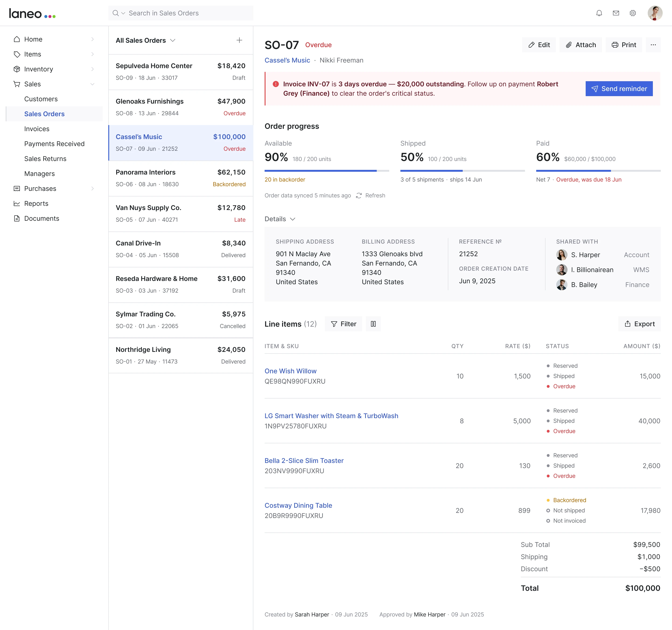Open Invoices in the Sales submenu
The height and width of the screenshot is (630, 672).
[37, 129]
